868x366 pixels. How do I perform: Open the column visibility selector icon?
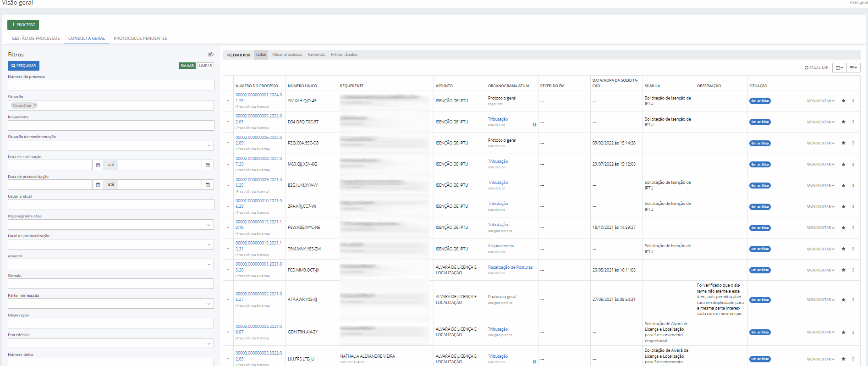[x=839, y=68]
